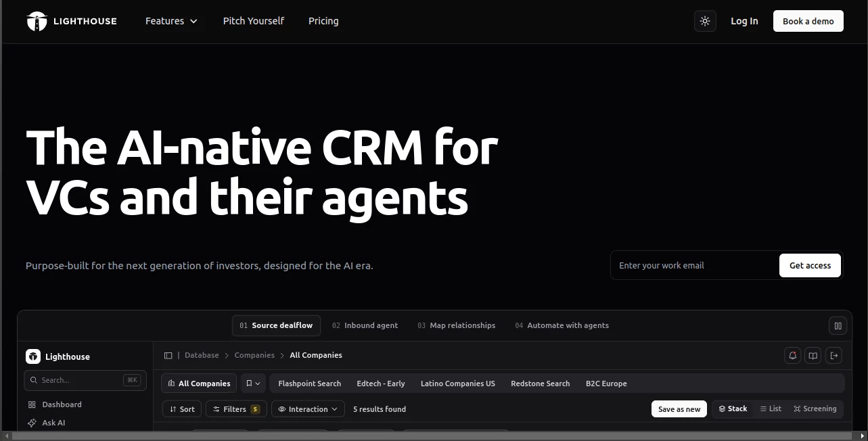Click the scrollbar left arrow

6,436
